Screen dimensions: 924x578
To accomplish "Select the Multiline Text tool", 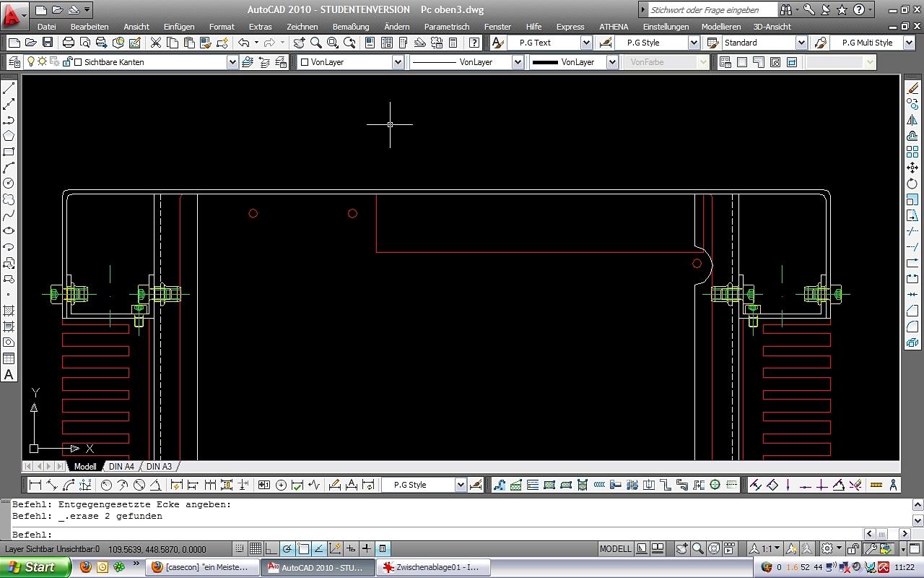I will 9,374.
